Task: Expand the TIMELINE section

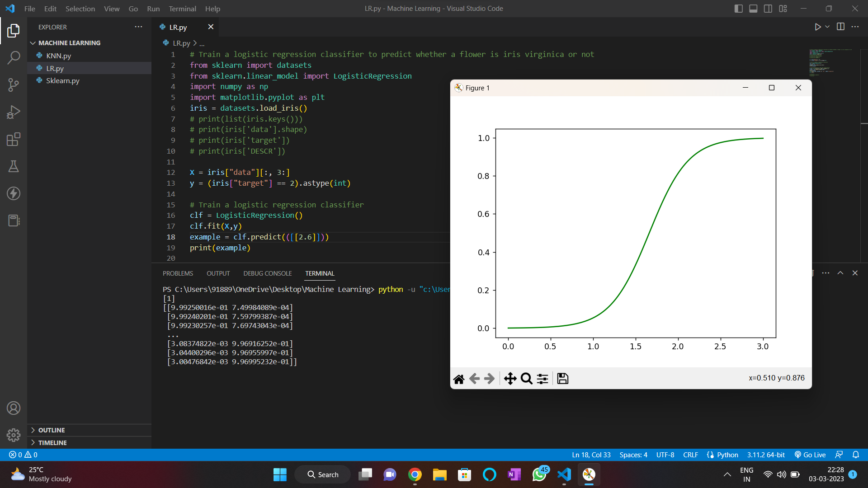Action: [x=52, y=443]
